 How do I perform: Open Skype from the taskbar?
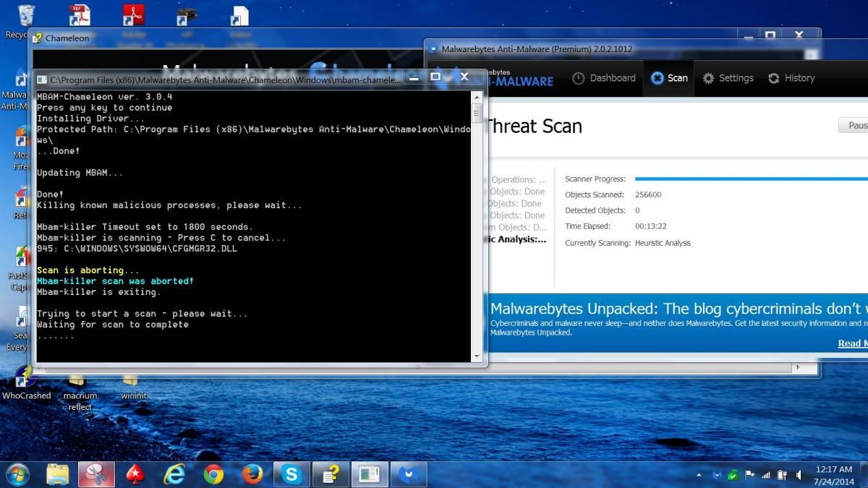pos(292,474)
